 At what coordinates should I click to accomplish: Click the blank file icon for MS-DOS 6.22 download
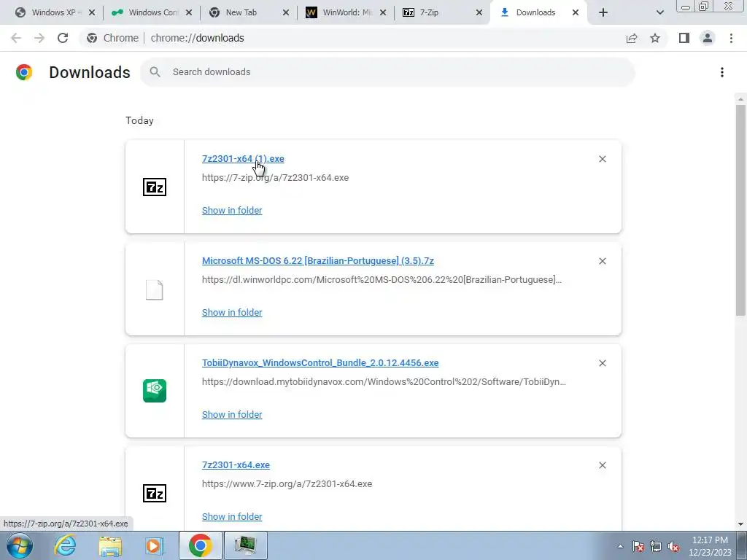(x=155, y=289)
